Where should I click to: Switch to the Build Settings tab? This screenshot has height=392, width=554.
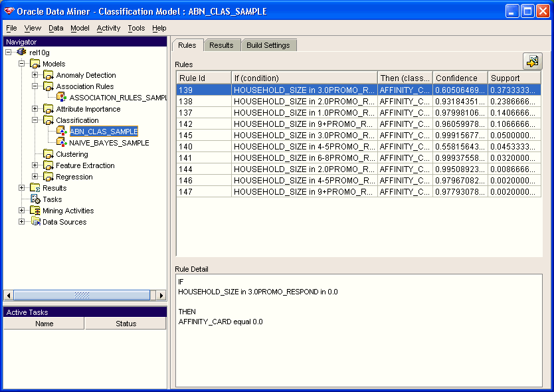[269, 45]
